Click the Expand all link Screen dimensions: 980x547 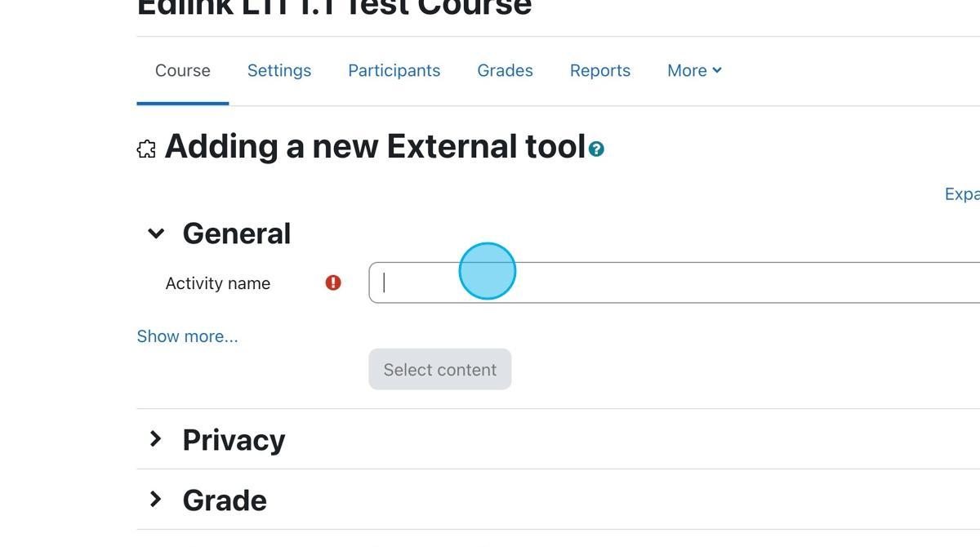[x=962, y=193]
